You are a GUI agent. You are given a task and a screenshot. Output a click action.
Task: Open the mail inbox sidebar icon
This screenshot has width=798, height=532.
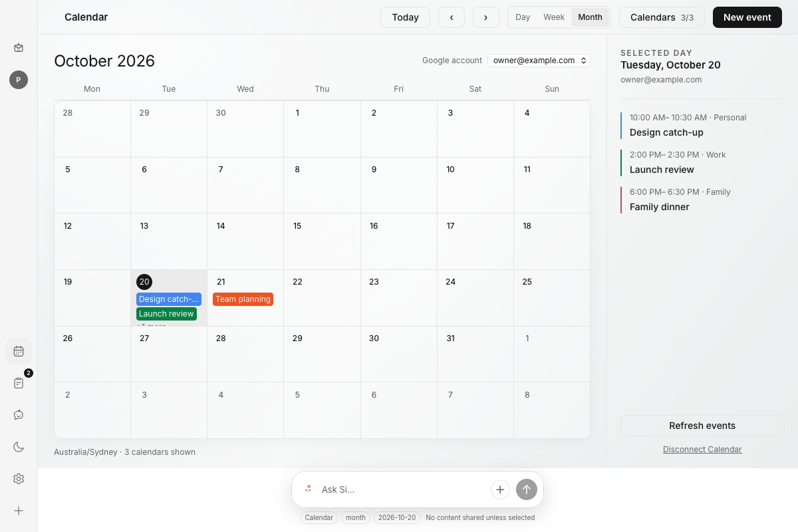tap(19, 48)
